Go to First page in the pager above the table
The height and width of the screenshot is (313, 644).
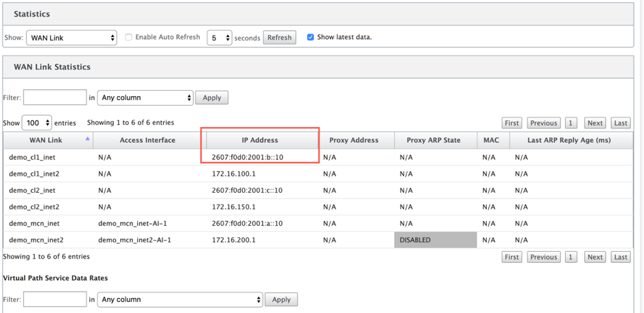[512, 123]
